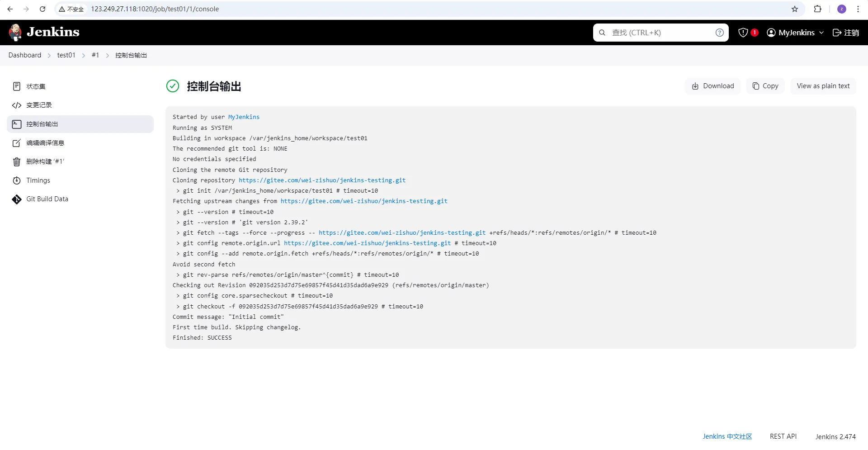This screenshot has width=868, height=450.
Task: Open Git Build Data in the sidebar
Action: coord(80,199)
